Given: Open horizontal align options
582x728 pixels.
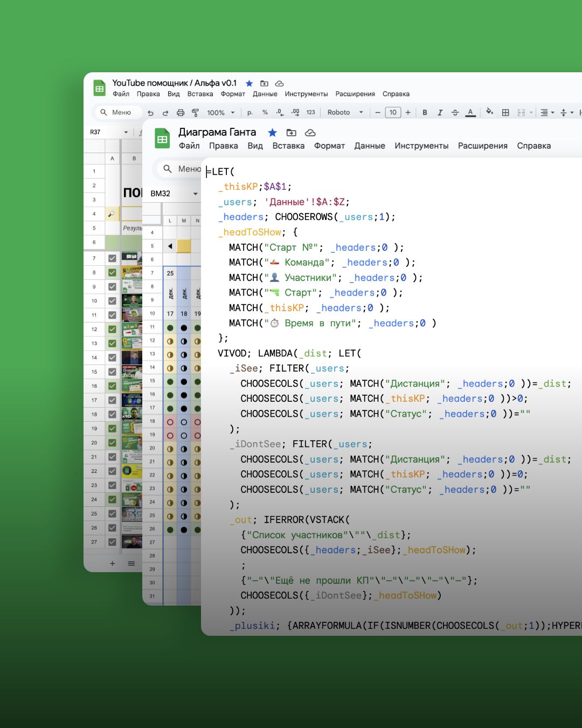Looking at the screenshot, I should (x=547, y=113).
